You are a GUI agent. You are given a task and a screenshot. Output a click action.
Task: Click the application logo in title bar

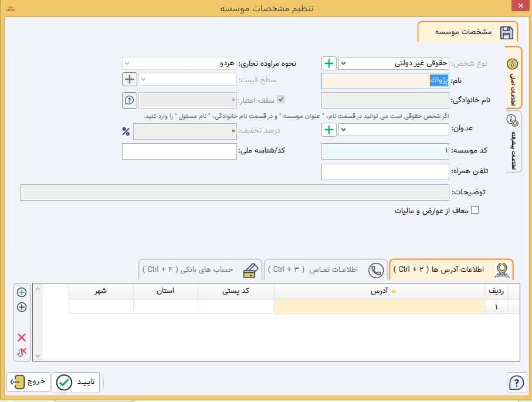pos(11,8)
